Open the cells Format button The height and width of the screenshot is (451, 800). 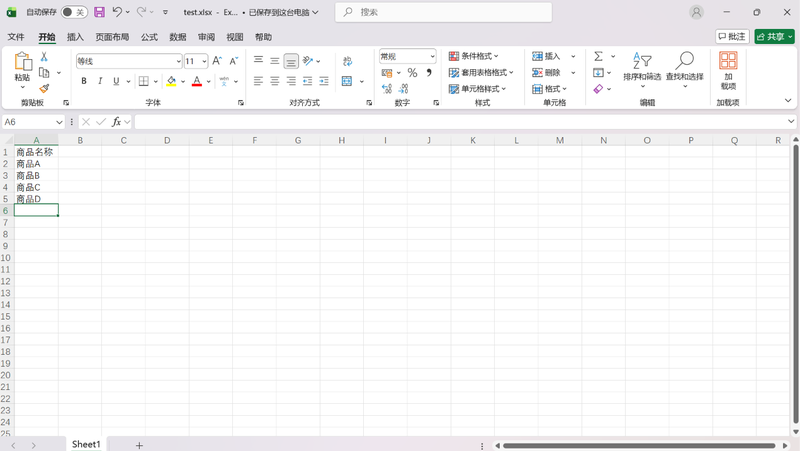pyautogui.click(x=549, y=89)
